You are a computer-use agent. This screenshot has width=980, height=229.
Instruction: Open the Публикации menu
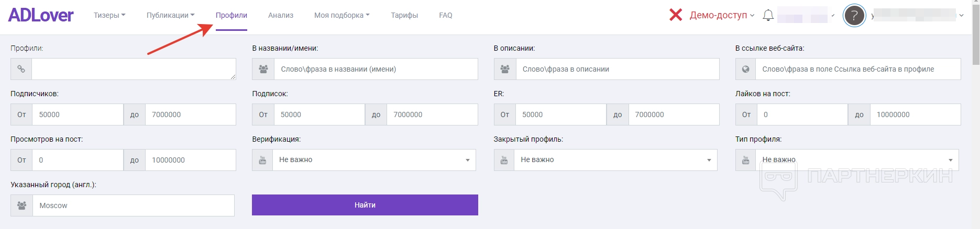170,15
